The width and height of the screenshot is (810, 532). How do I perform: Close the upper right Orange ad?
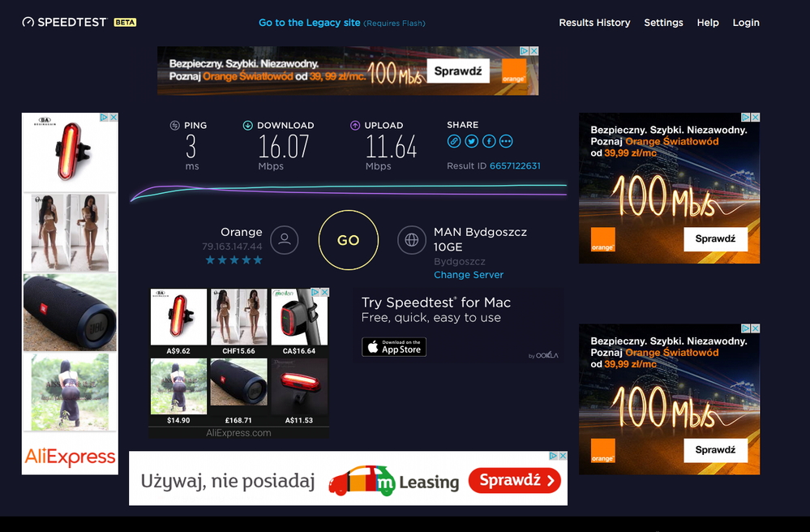755,118
